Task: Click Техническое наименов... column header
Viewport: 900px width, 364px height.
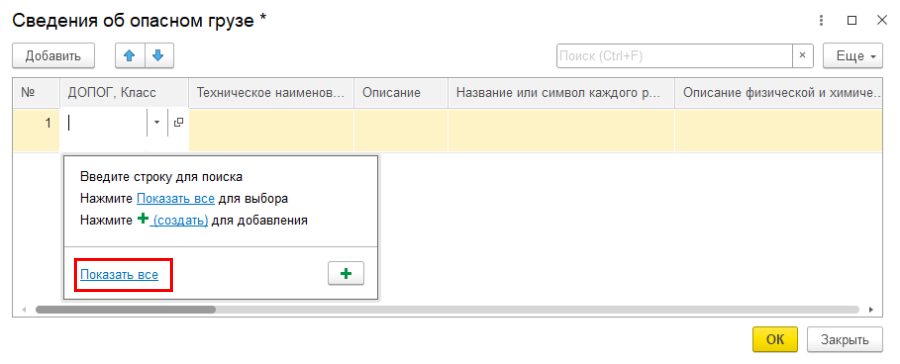Action: coord(271,92)
